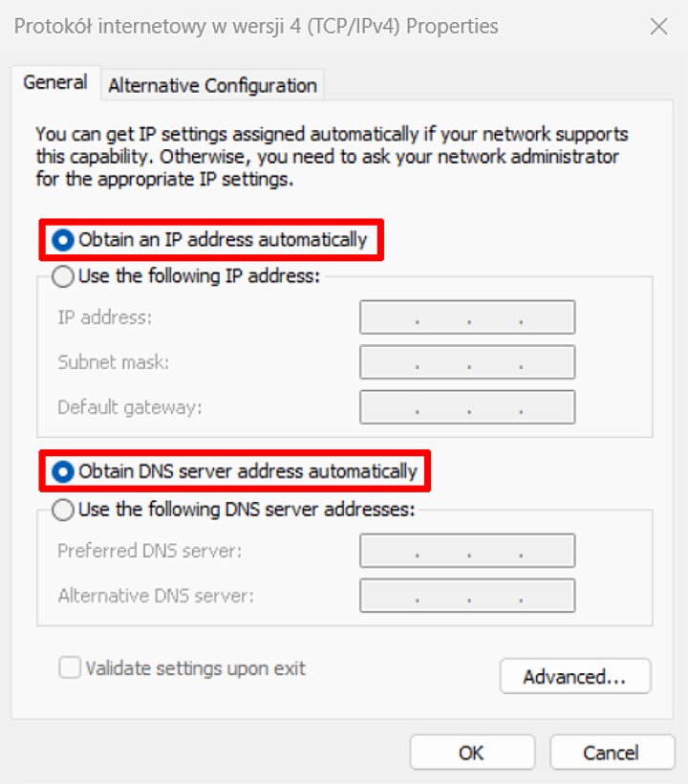Focus the Preferred DNS server field
688x784 pixels.
point(466,550)
